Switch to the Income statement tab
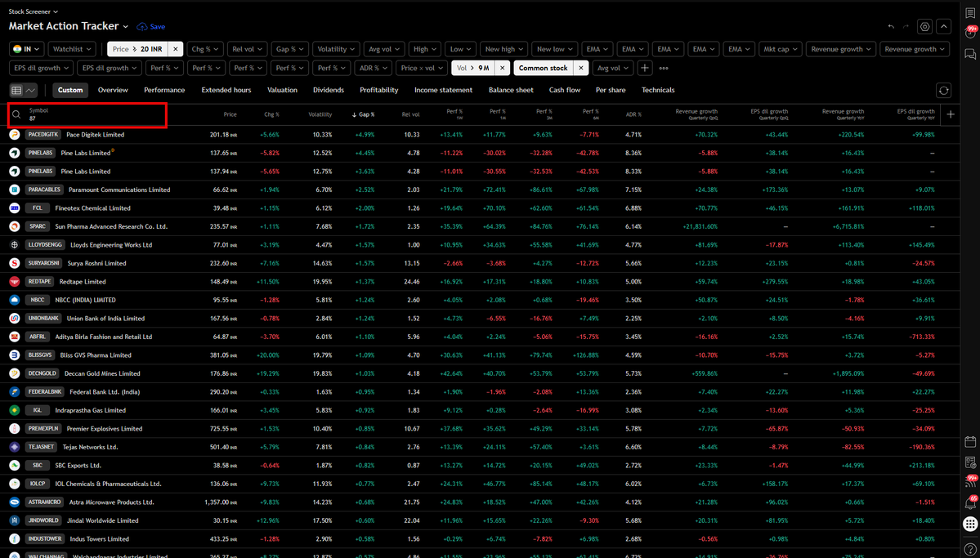 click(444, 90)
